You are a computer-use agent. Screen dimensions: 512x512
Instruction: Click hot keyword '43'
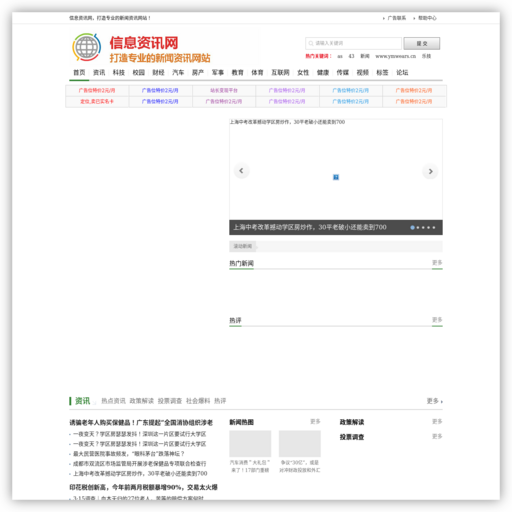tap(351, 56)
